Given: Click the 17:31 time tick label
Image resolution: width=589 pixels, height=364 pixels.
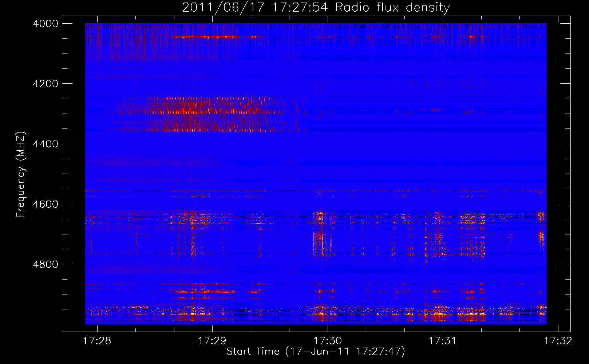Looking at the screenshot, I should click(443, 341).
